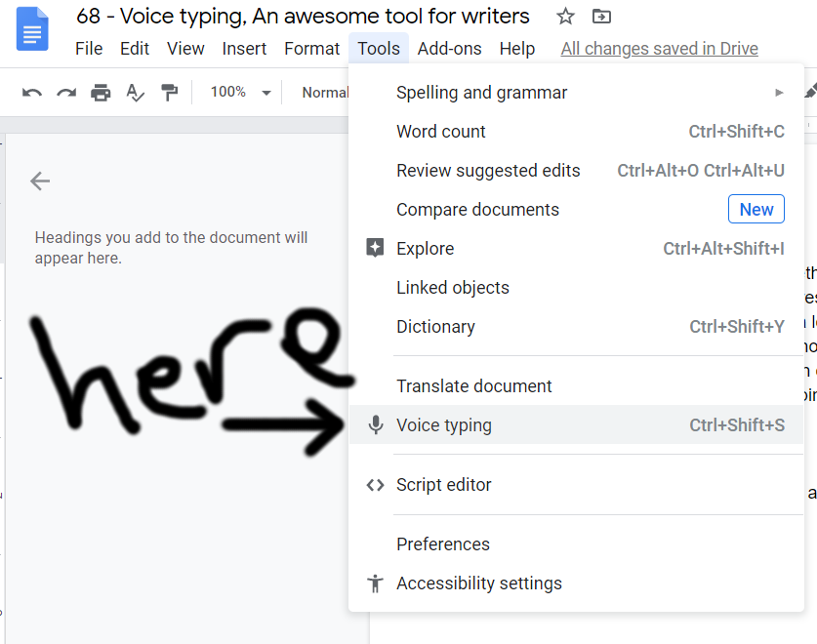
Task: Open the Help menu
Action: tap(517, 49)
